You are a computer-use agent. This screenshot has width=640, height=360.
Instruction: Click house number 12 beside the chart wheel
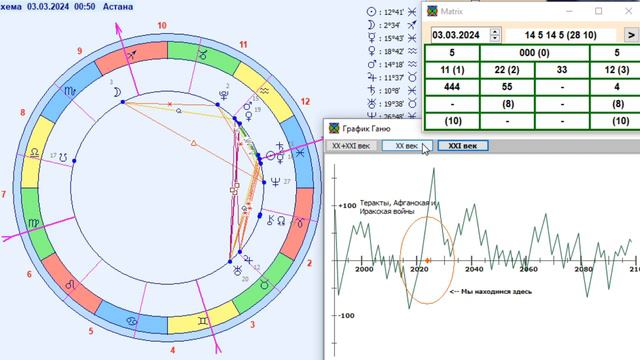click(x=305, y=102)
